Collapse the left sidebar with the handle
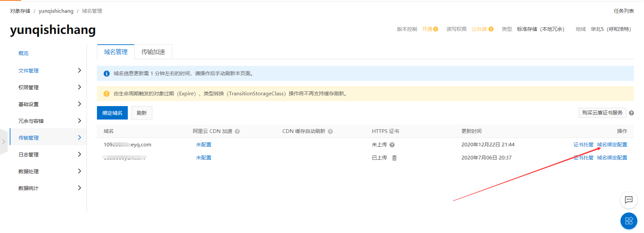The width and height of the screenshot is (644, 233). [x=4, y=142]
